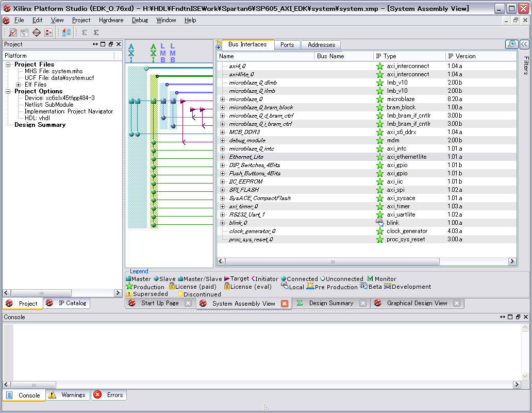The width and height of the screenshot is (532, 413).
Task: Close the Design Summary tab
Action: tap(363, 303)
